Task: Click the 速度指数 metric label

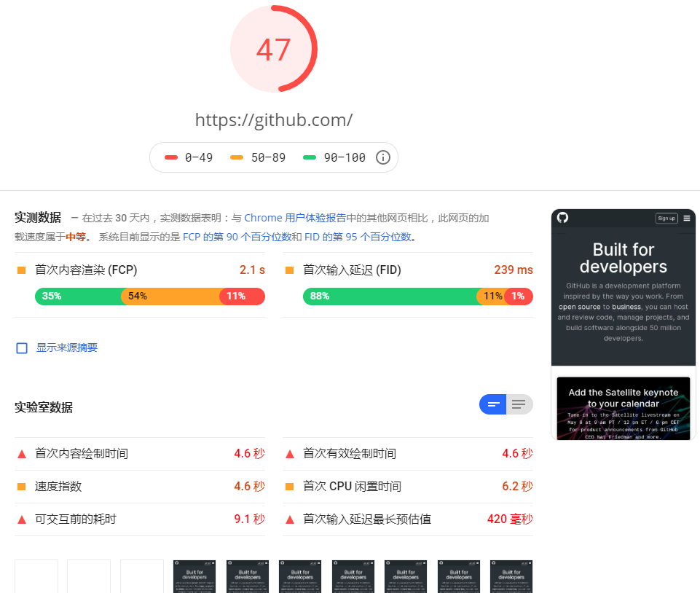Action: coord(58,487)
